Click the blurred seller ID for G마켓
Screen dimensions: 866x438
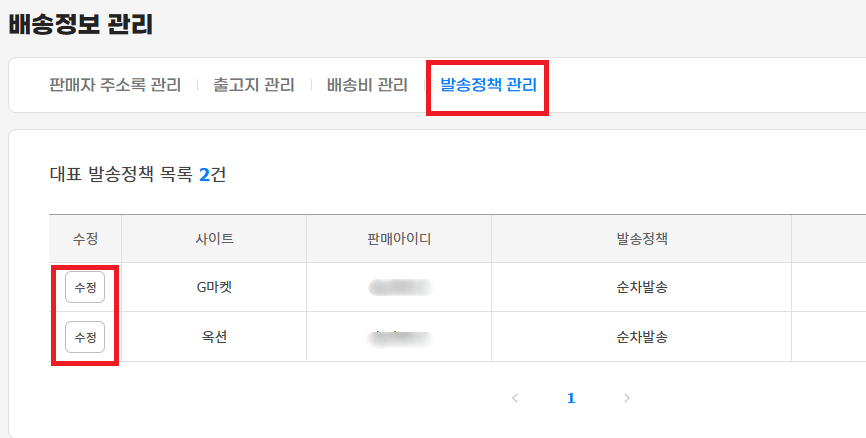pyautogui.click(x=399, y=287)
